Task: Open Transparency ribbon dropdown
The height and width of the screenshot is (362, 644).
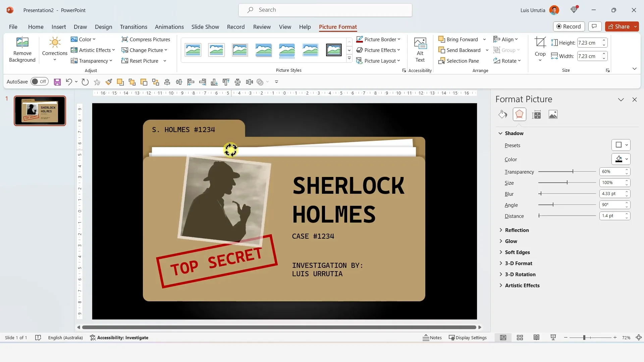Action: (92, 61)
